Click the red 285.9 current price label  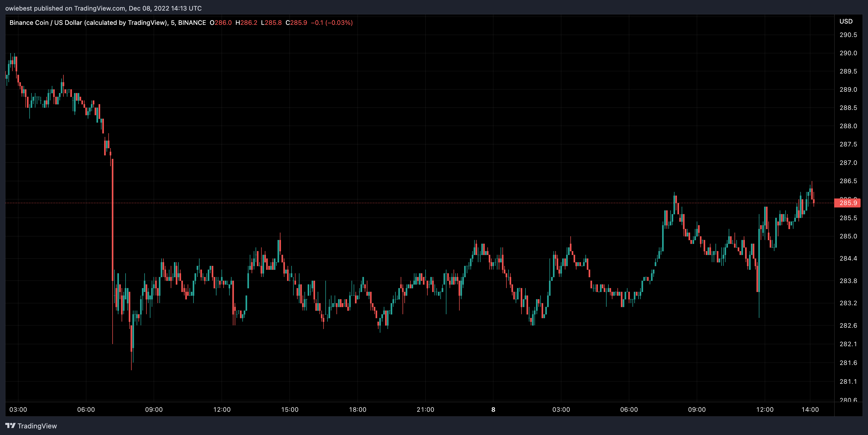coord(847,203)
